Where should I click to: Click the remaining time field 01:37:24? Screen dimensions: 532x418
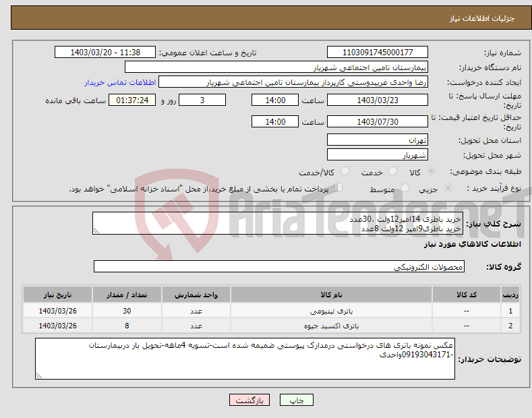click(x=132, y=100)
